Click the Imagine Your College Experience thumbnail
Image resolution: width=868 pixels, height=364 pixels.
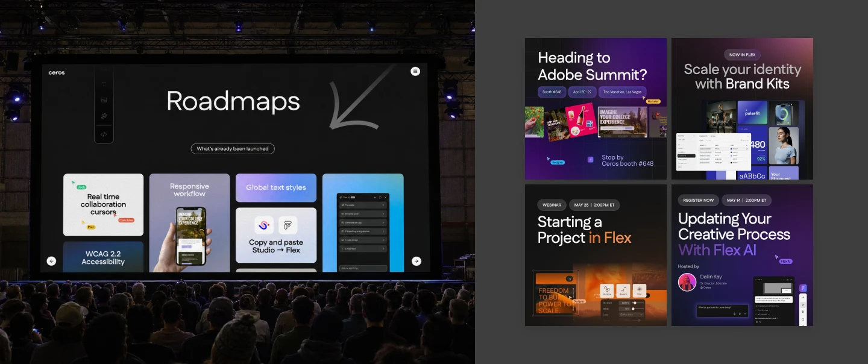click(622, 122)
